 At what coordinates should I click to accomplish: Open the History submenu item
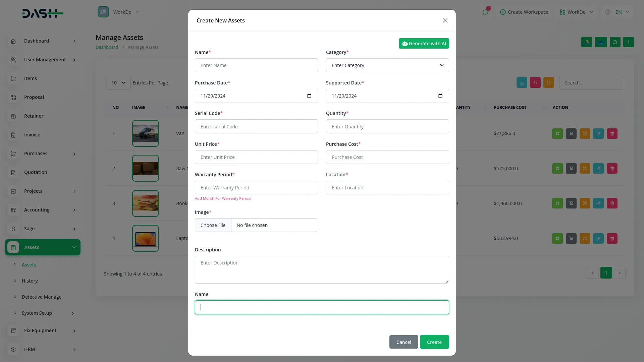point(30,281)
